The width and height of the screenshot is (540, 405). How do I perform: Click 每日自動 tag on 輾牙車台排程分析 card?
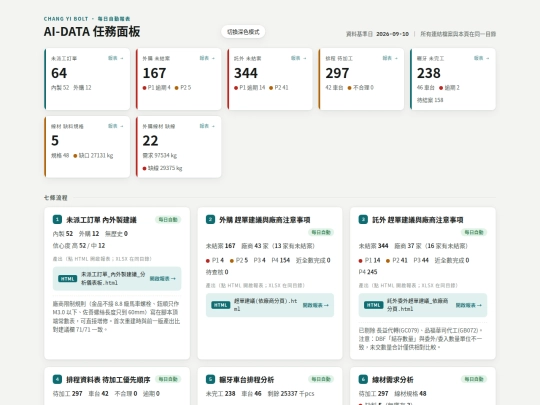coord(321,379)
